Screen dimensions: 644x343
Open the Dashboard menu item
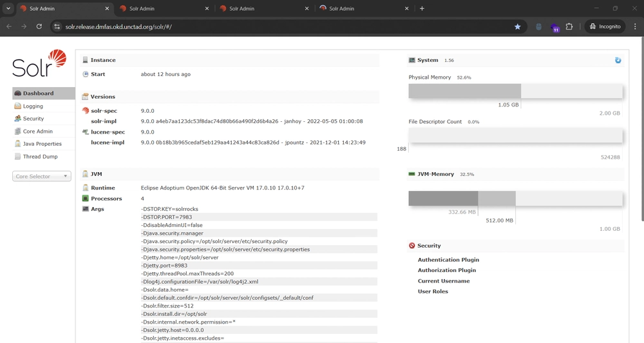(44, 93)
